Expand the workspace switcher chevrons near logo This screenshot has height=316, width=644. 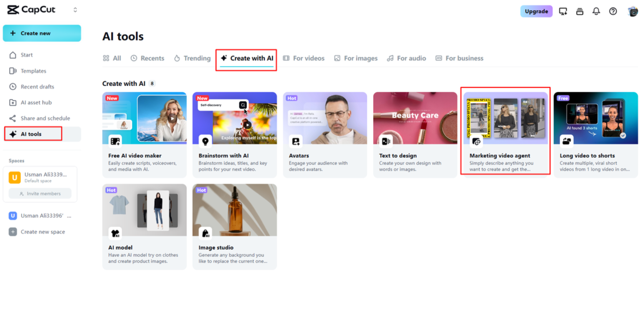pos(75,10)
